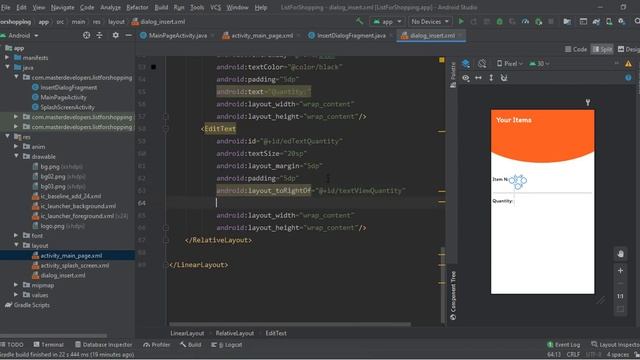This screenshot has height=360, width=640.
Task: Switch to Code view mode
Action: [576, 49]
